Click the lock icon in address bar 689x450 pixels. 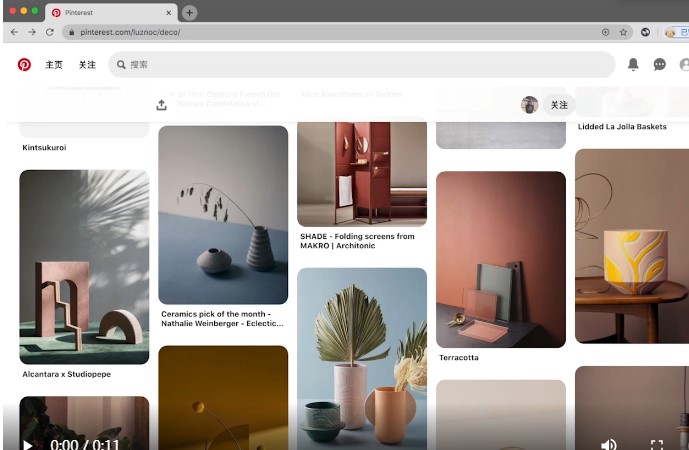tap(72, 32)
